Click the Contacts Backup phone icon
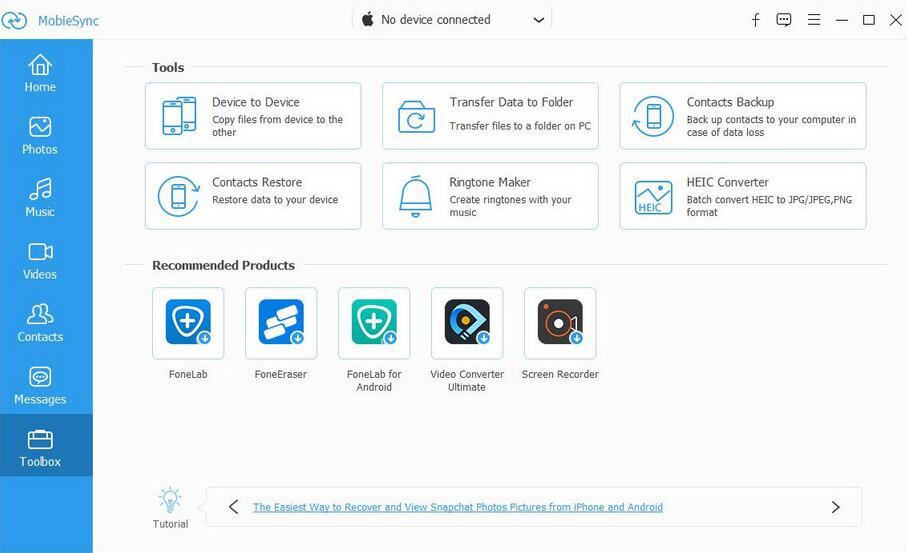This screenshot has width=907, height=553. (x=653, y=116)
